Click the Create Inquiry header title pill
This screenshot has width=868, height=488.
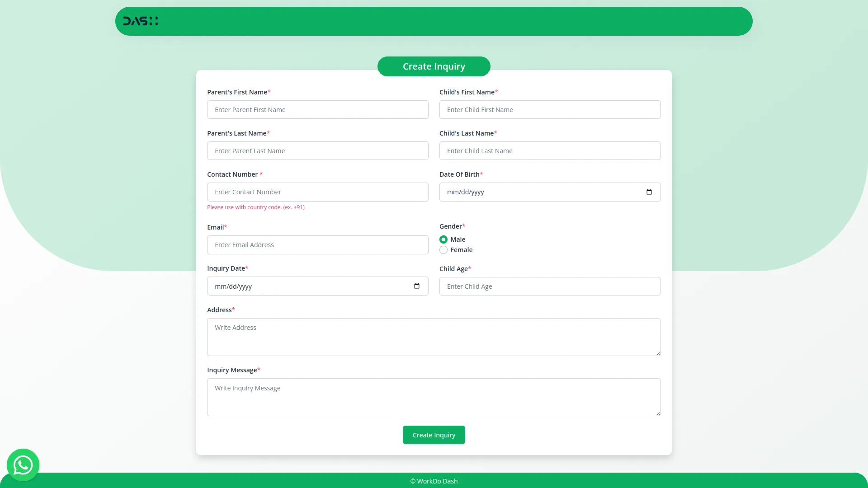point(434,66)
